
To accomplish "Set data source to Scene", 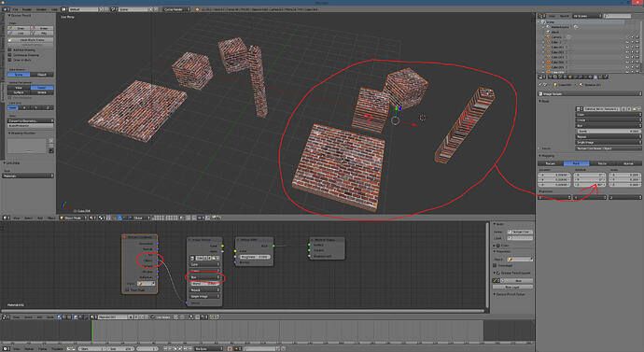I will [x=19, y=75].
